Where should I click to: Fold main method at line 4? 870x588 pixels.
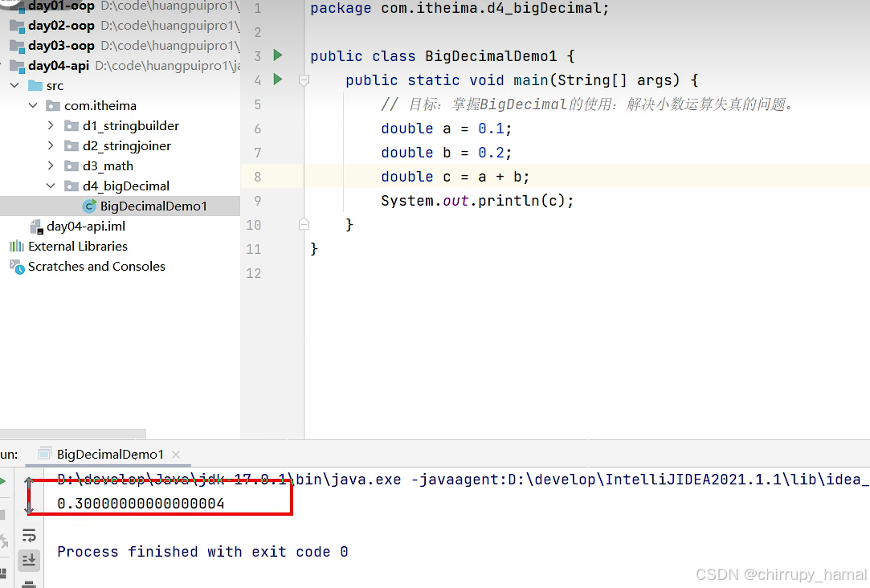click(304, 80)
